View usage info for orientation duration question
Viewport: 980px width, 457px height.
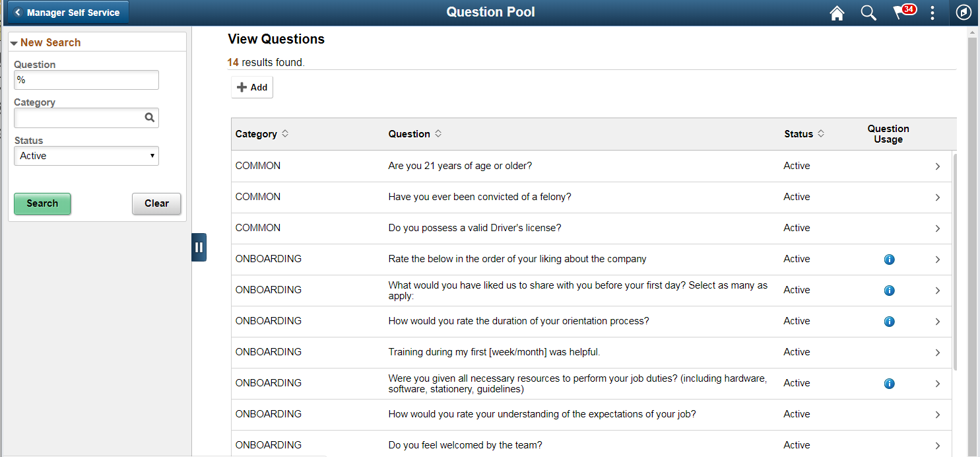click(x=889, y=322)
